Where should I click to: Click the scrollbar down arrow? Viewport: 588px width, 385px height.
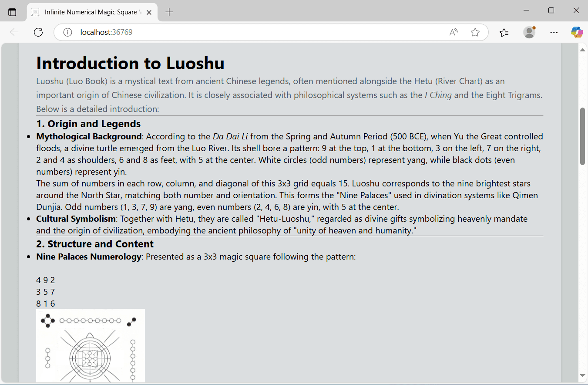click(582, 375)
